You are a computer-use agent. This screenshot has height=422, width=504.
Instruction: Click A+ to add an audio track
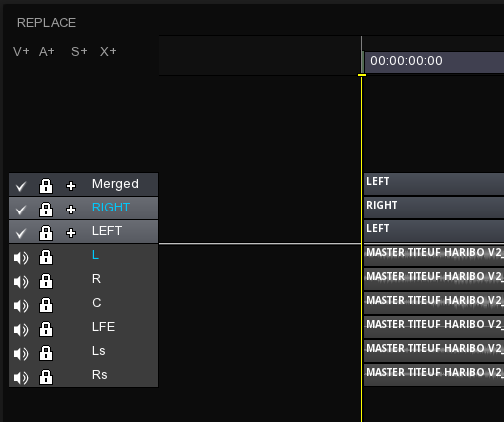point(47,52)
